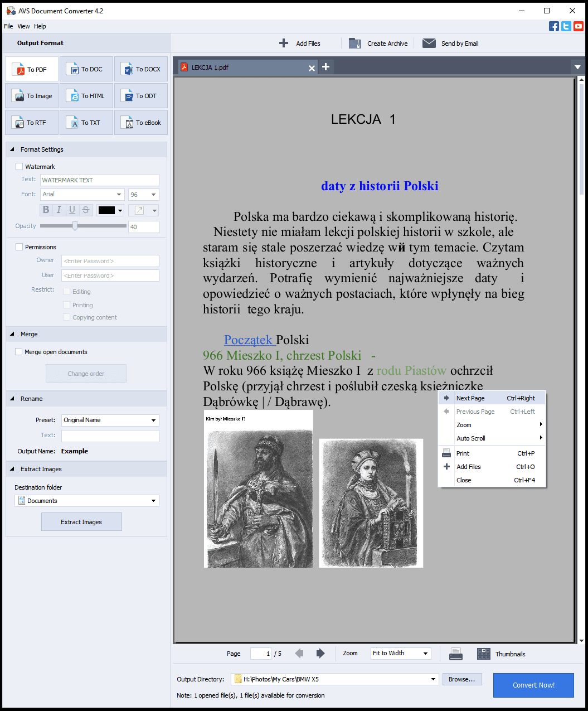Tick Copying content restriction checkbox
This screenshot has height=711, width=588.
pyautogui.click(x=67, y=317)
